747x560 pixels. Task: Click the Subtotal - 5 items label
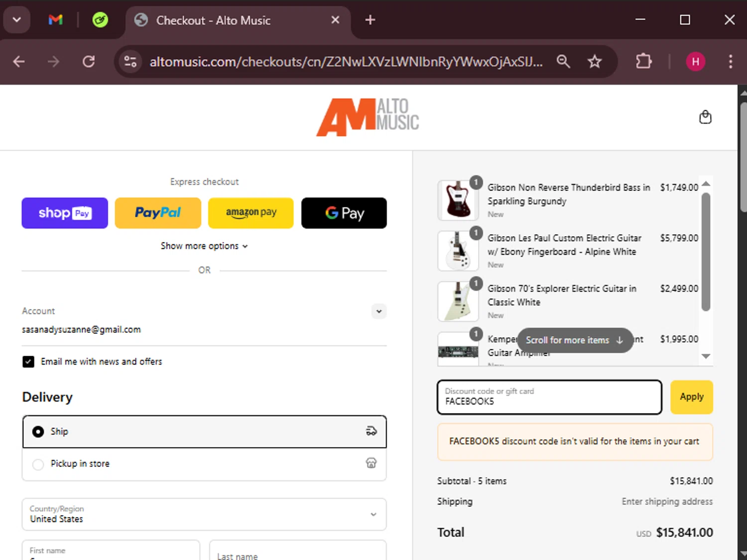pyautogui.click(x=472, y=481)
